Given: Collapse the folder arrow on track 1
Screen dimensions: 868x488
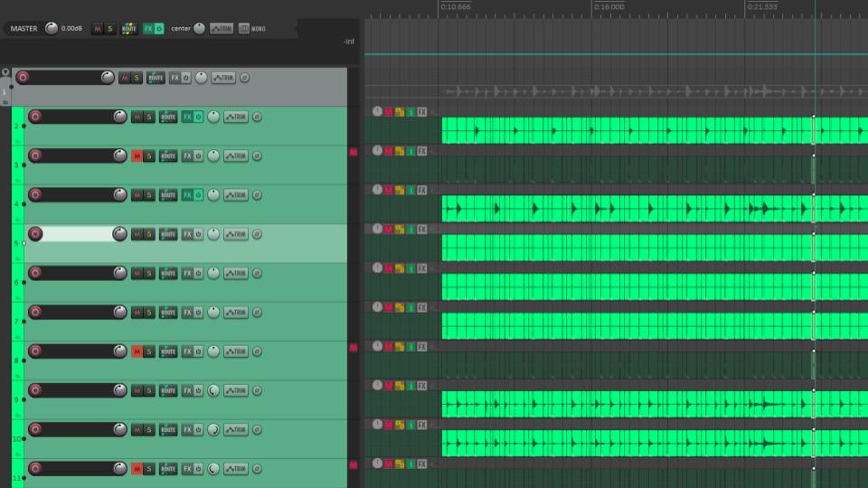Looking at the screenshot, I should click(x=5, y=72).
